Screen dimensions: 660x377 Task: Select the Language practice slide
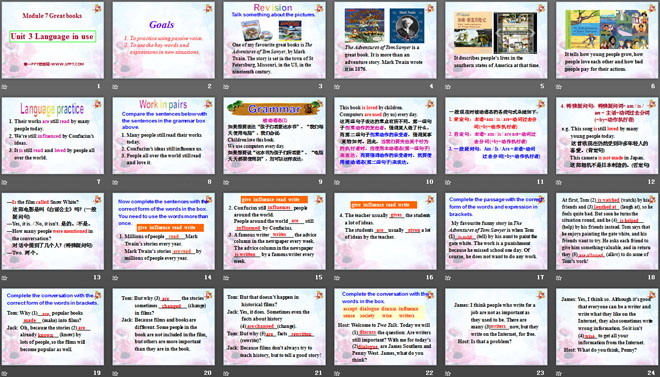53,135
